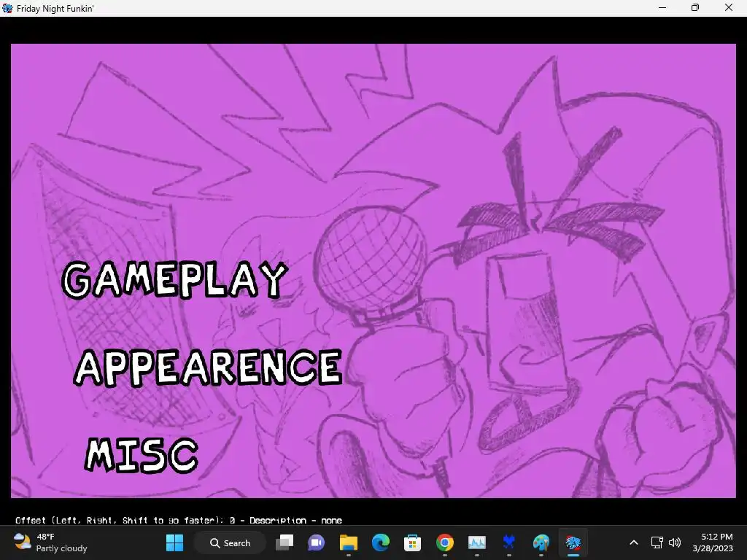
Task: Open the network status tray icon
Action: 657,542
